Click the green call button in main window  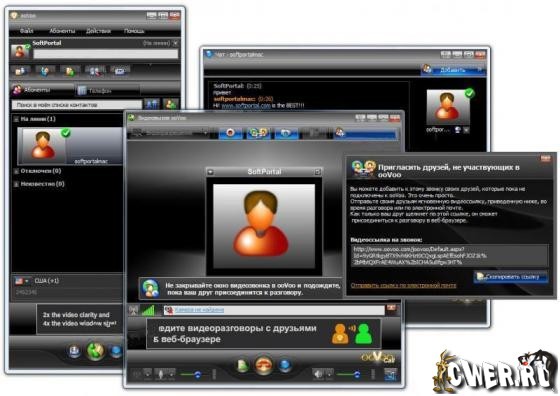95,351
